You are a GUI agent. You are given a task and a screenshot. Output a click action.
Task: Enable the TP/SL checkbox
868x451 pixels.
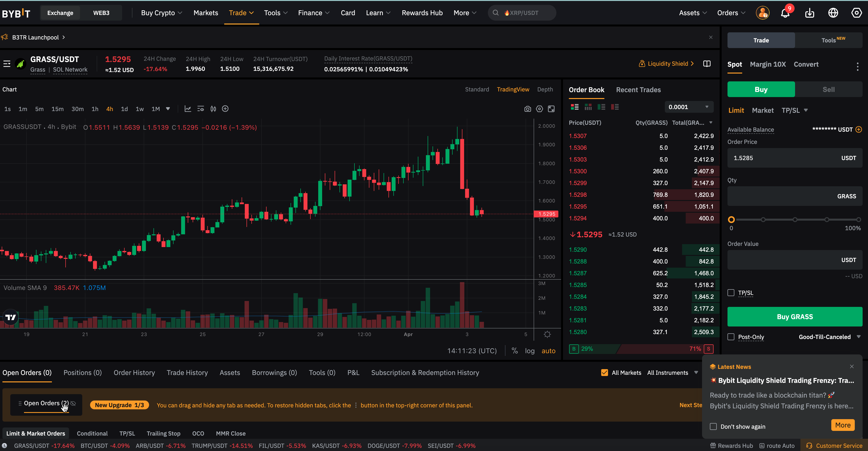(731, 293)
